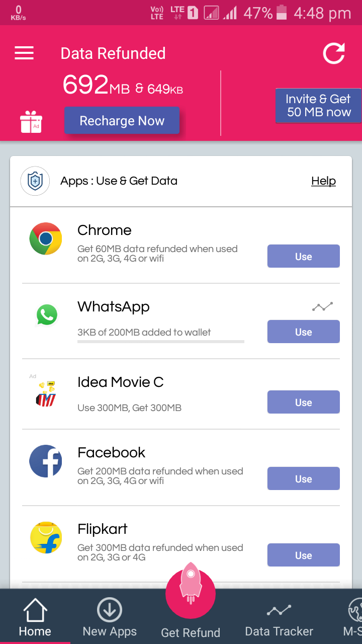362x644 pixels.
Task: Tap the shield icon beside Apps heading
Action: point(35,181)
